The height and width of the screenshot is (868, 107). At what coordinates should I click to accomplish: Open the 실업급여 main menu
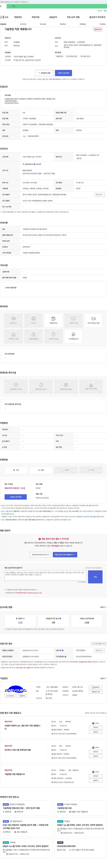click(x=53, y=17)
